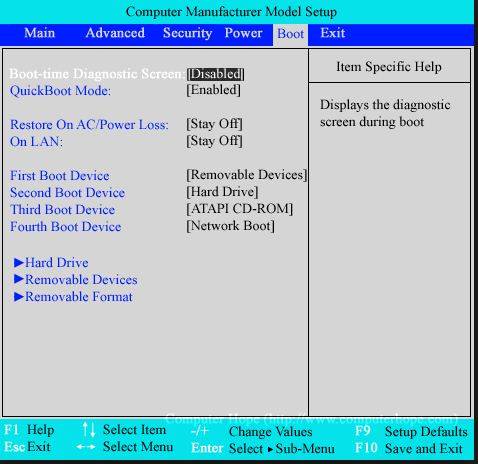Click the Change Values legend text

coord(271,432)
